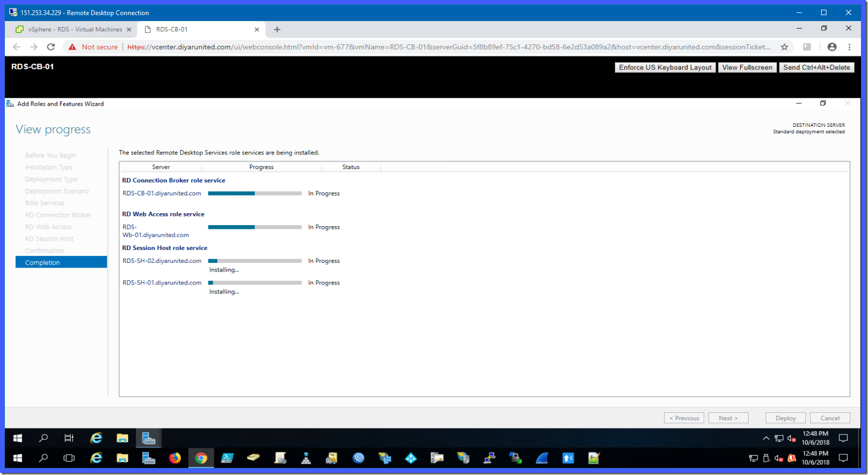This screenshot has height=475, width=868.
Task: Open Server Manager in the VM taskbar
Action: pyautogui.click(x=148, y=438)
